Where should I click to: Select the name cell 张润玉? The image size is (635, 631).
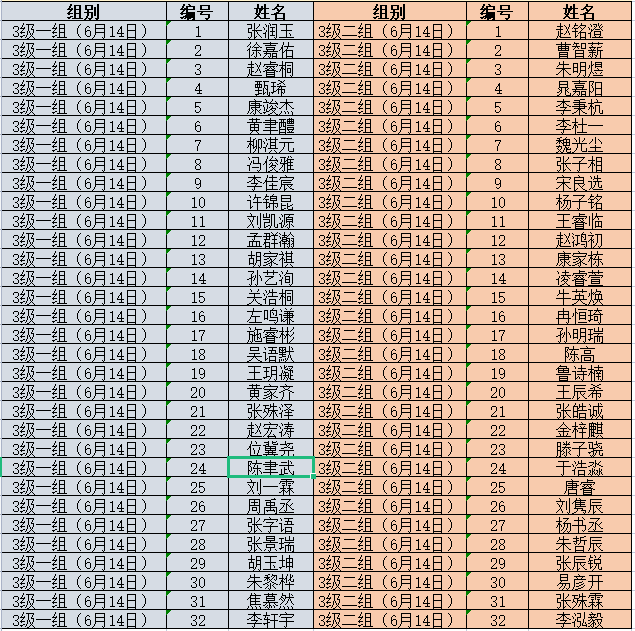(270, 31)
